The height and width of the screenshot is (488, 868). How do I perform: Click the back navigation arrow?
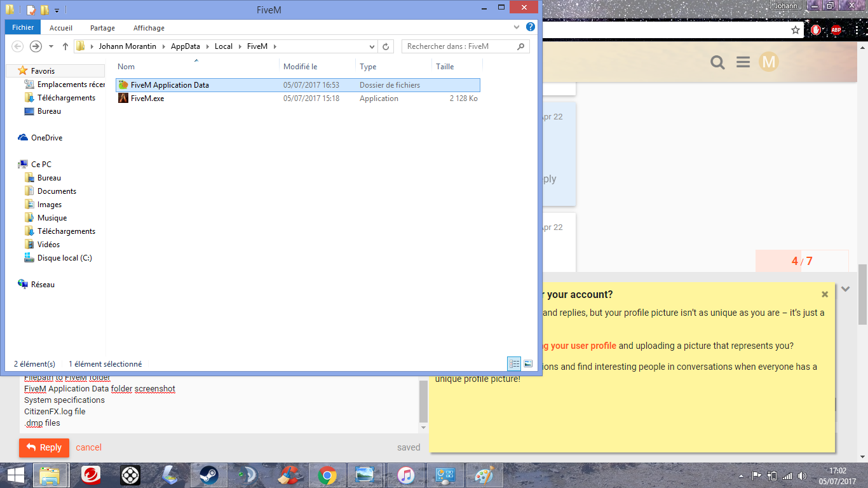click(17, 46)
